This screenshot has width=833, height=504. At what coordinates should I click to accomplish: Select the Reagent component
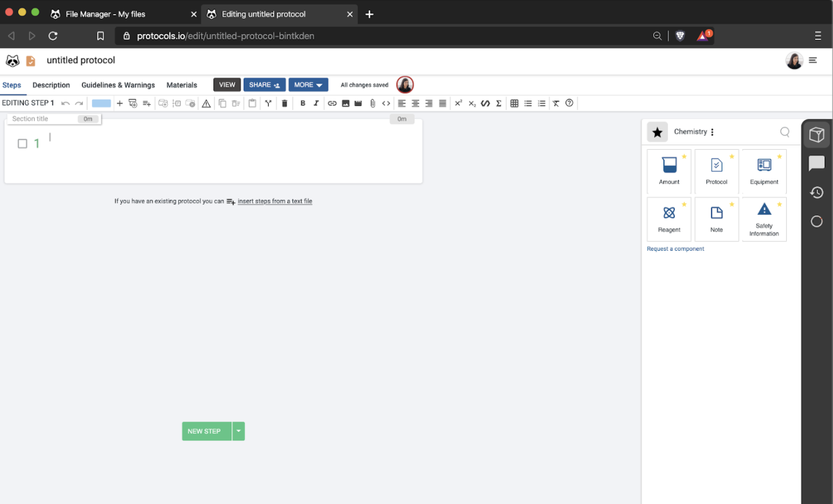coord(669,219)
